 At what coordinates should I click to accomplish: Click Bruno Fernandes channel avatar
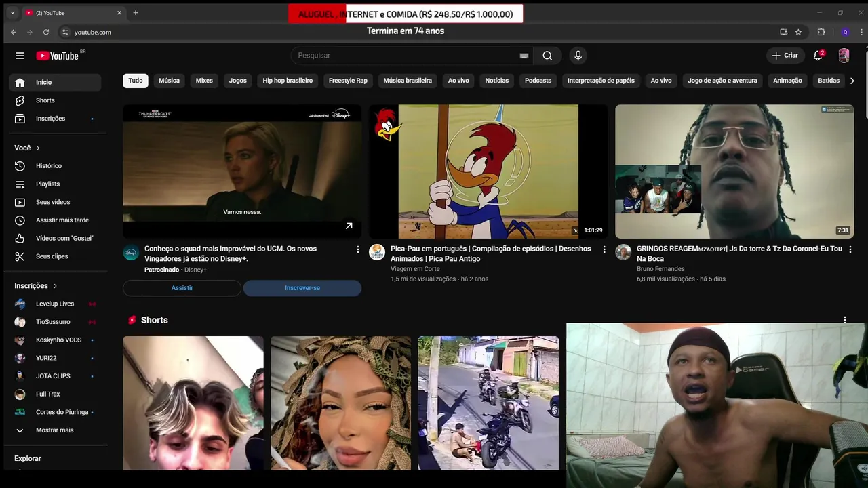click(x=623, y=252)
